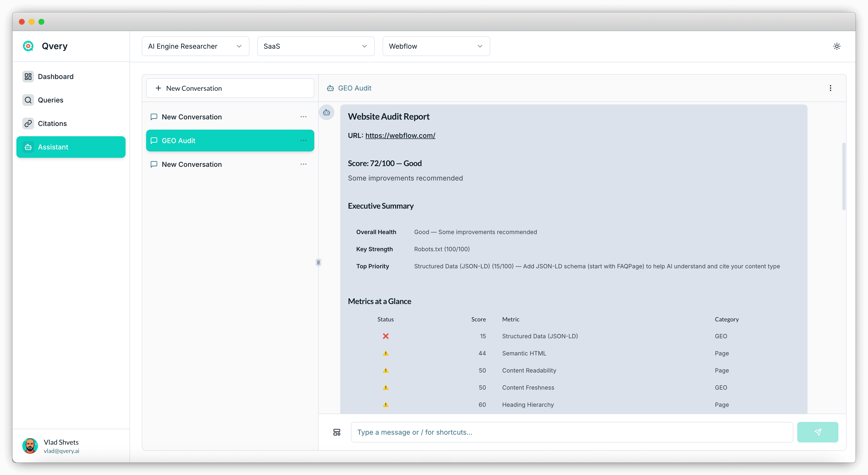Viewport: 868px width, 475px height.
Task: Click the 'Semantic HTML' metric cell
Action: tap(524, 353)
